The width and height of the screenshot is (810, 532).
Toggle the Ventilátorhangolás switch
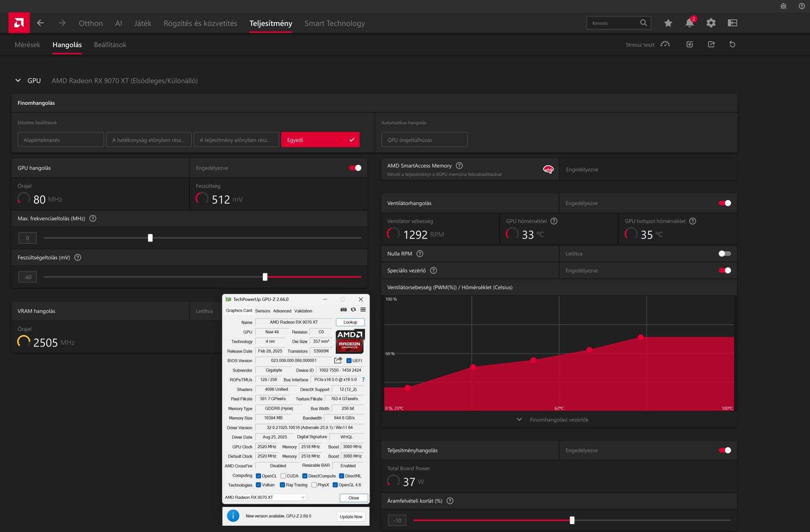tap(725, 203)
